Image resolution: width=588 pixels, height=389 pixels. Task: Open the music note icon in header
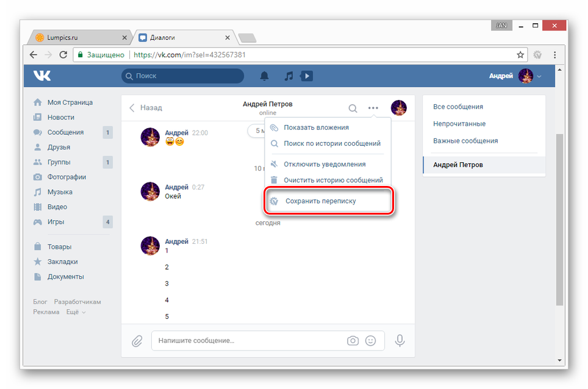click(289, 76)
